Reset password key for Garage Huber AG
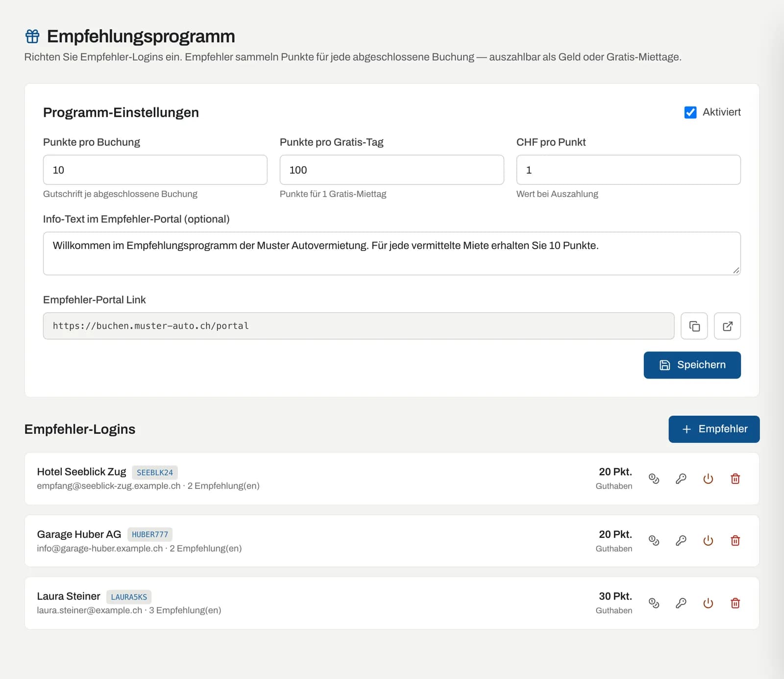Screen dimensions: 784x679 click(681, 541)
